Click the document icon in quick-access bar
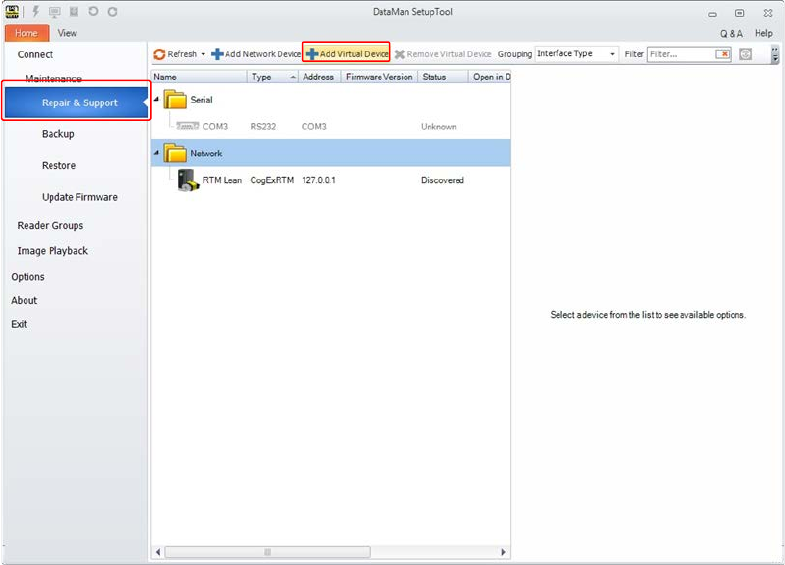Image resolution: width=785 pixels, height=565 pixels. point(74,12)
